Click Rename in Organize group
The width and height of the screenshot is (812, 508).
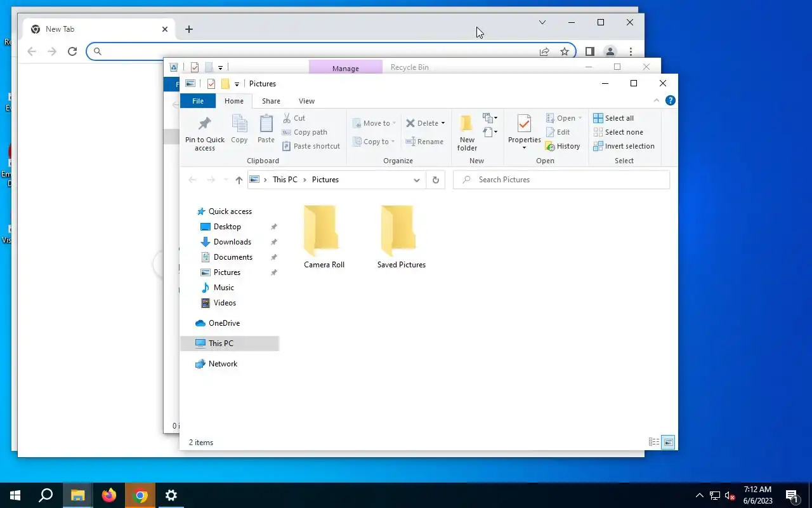(424, 142)
